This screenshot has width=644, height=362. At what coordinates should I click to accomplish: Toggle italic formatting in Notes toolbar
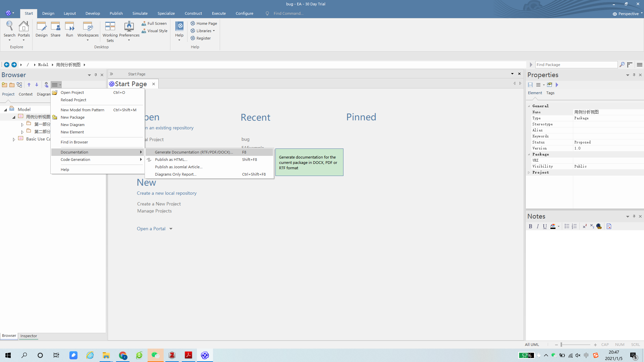[x=538, y=227]
